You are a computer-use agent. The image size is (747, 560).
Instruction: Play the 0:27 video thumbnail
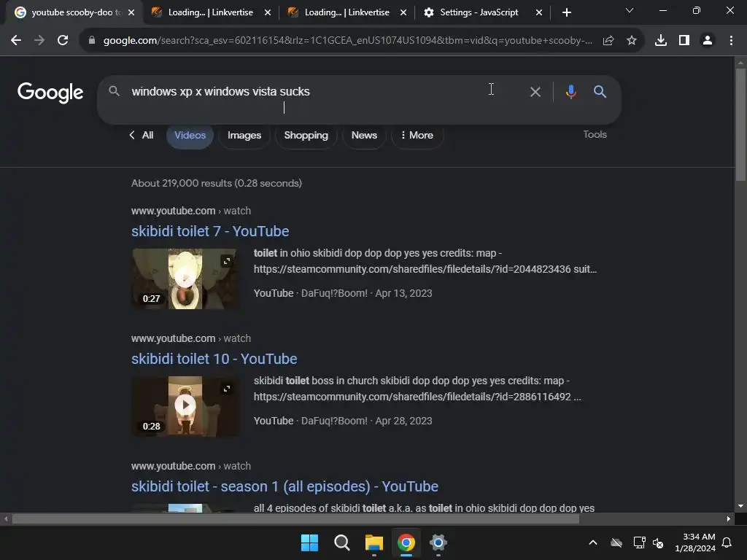185,279
